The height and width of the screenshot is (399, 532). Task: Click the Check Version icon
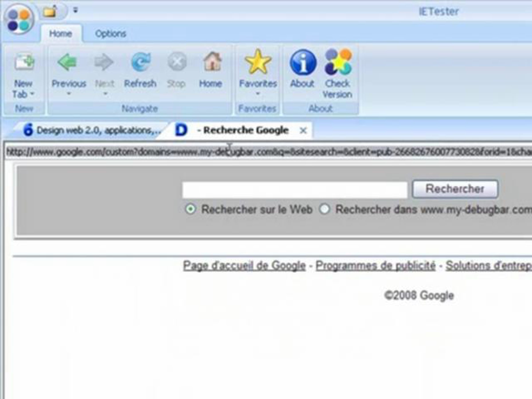[338, 62]
